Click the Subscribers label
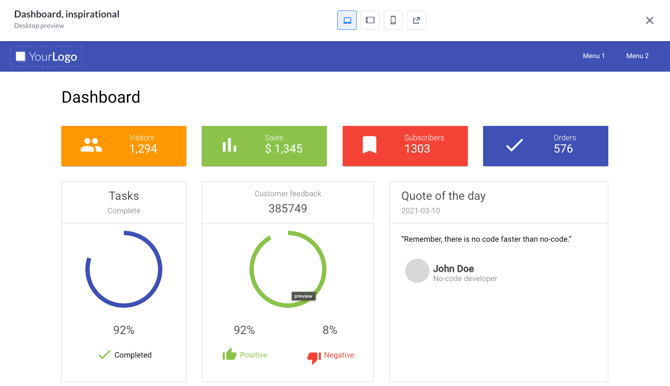 (424, 138)
